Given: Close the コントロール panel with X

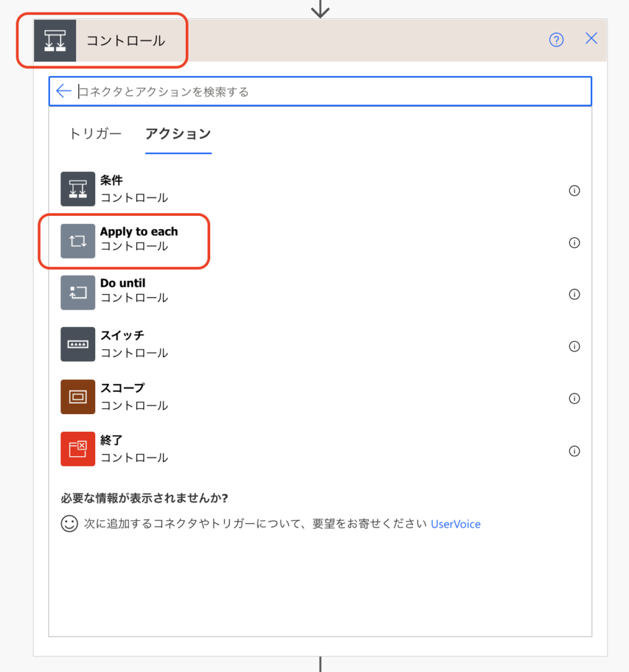Looking at the screenshot, I should pyautogui.click(x=592, y=39).
